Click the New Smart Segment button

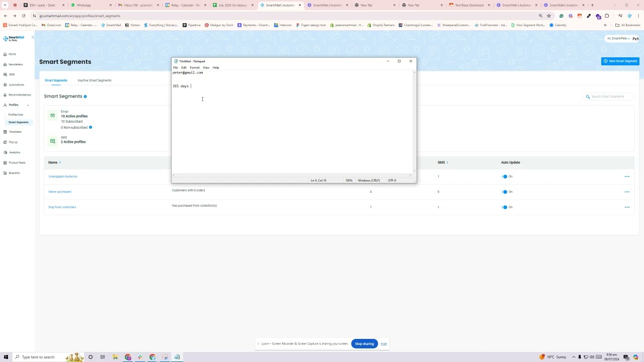[x=620, y=61]
